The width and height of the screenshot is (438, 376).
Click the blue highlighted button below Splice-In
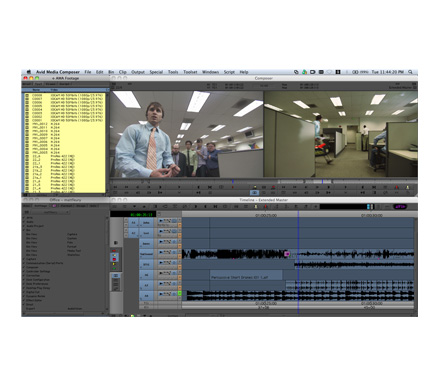point(254,193)
